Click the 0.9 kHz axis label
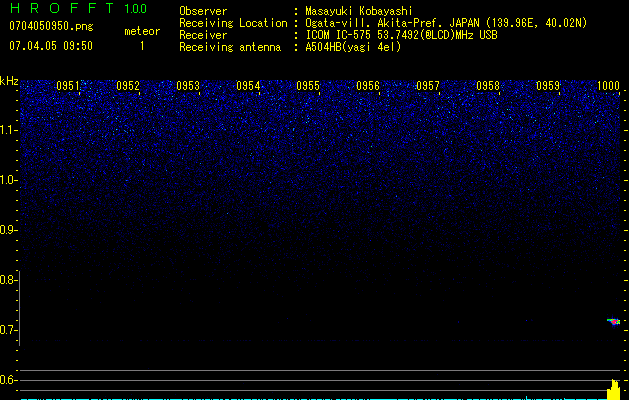 (8, 230)
